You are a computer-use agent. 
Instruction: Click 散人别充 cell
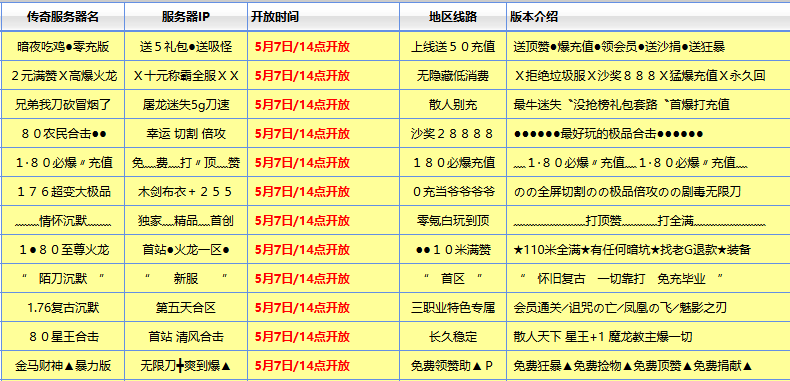point(453,105)
